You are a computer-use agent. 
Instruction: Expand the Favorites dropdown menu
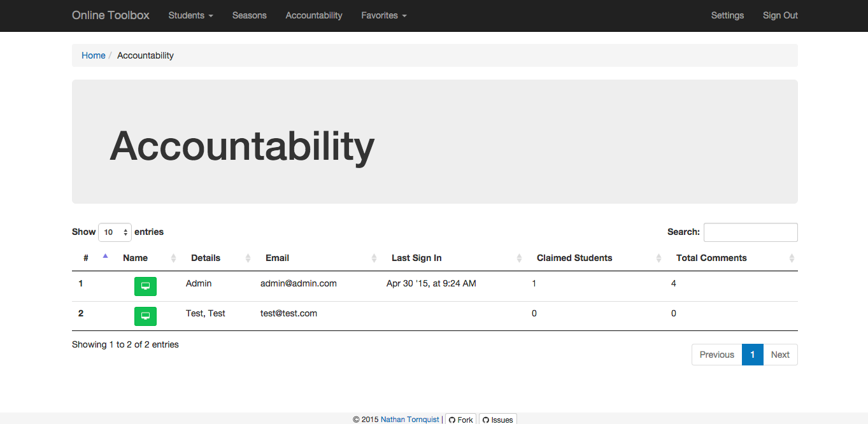[x=383, y=15]
